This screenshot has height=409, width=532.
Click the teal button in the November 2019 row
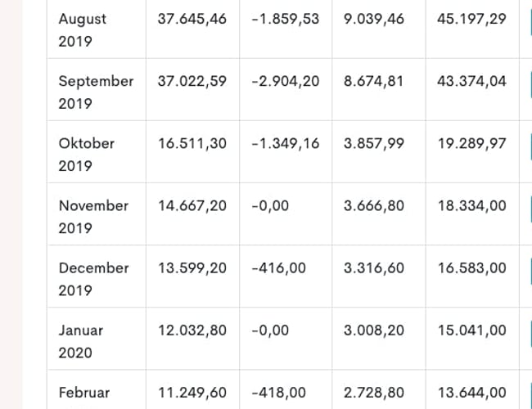530,216
